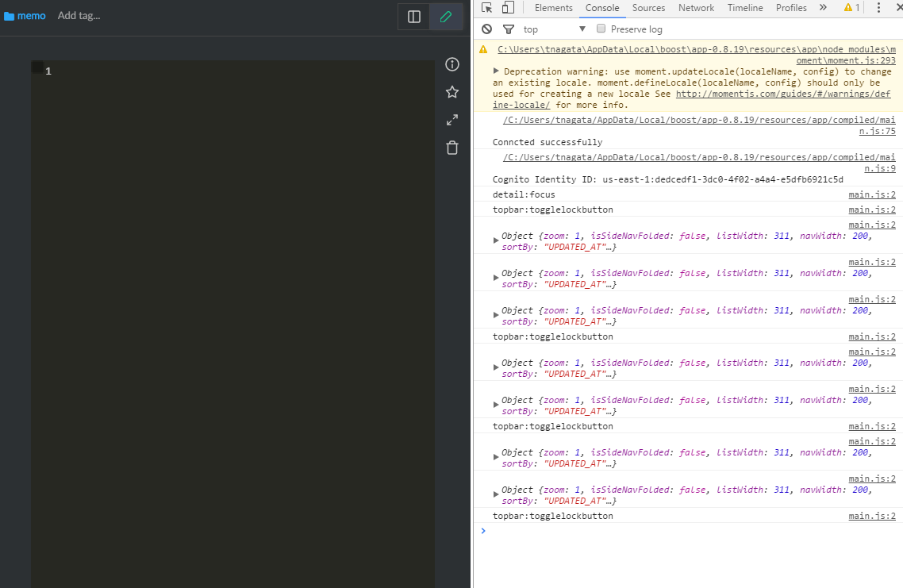Expand the third logged Object entry
Image resolution: width=903 pixels, height=588 pixels.
[x=496, y=316]
